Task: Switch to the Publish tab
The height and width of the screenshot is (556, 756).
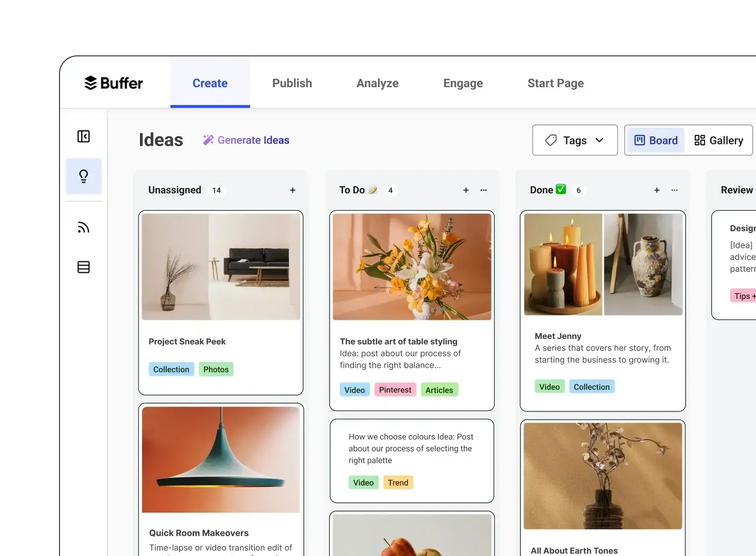Action: [x=292, y=83]
